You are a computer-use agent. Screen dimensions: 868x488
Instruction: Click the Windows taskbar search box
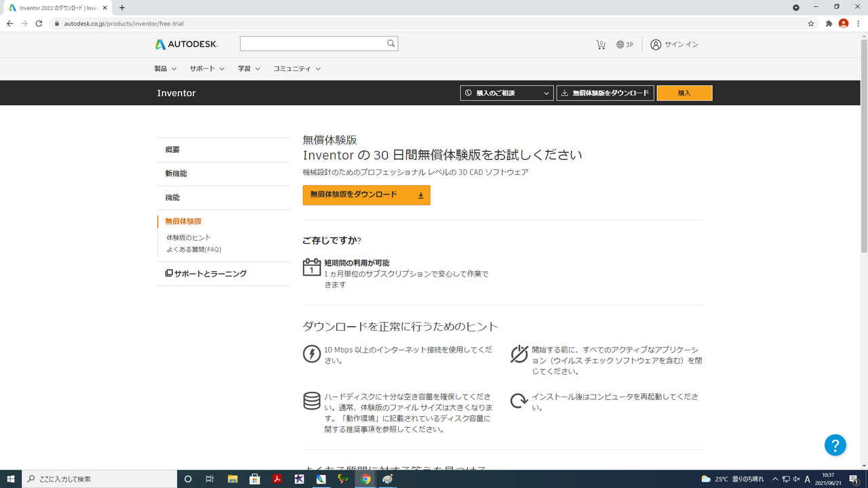click(100, 479)
